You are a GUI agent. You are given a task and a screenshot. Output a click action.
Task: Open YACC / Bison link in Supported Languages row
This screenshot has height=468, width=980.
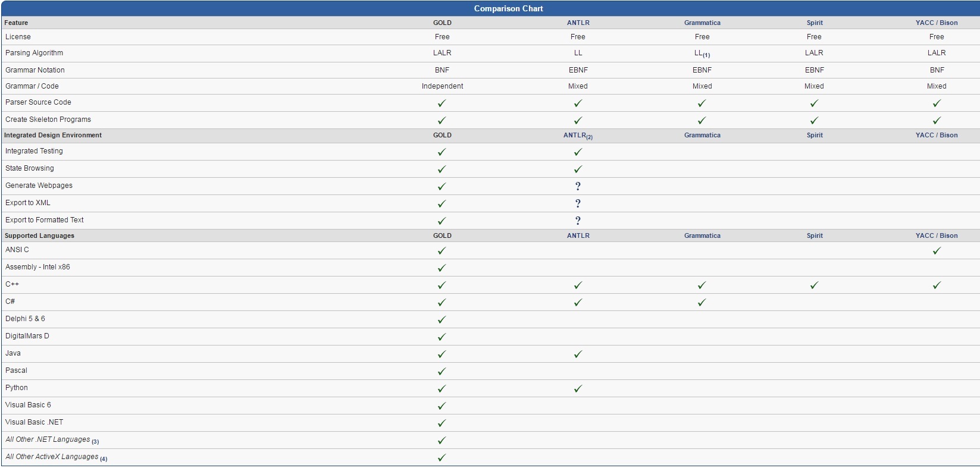(x=937, y=235)
